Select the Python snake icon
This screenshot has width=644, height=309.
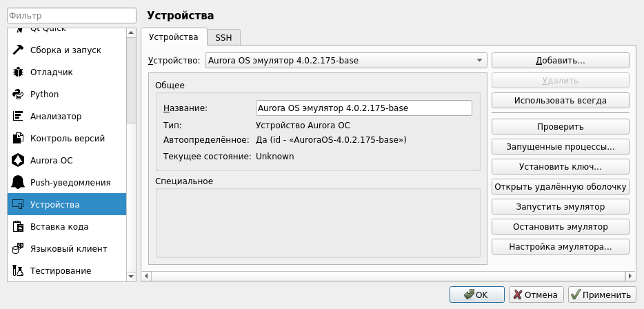19,94
